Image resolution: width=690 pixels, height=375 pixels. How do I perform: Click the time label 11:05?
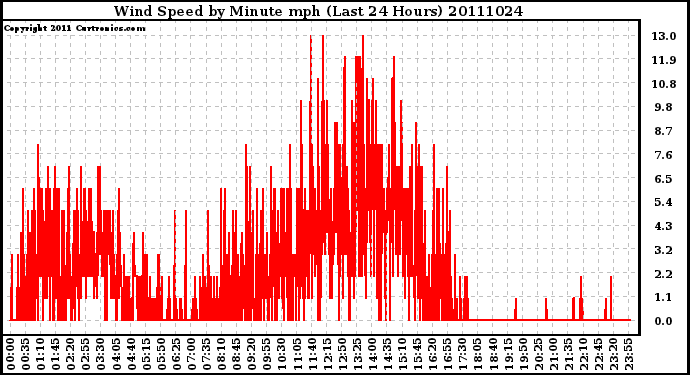click(x=297, y=355)
